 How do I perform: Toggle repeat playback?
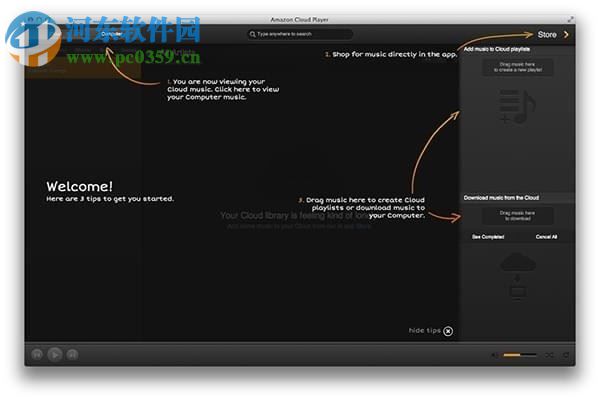point(566,355)
